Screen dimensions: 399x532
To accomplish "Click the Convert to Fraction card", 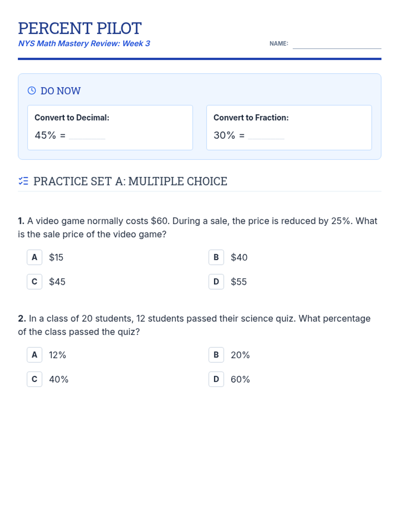I will 289,128.
